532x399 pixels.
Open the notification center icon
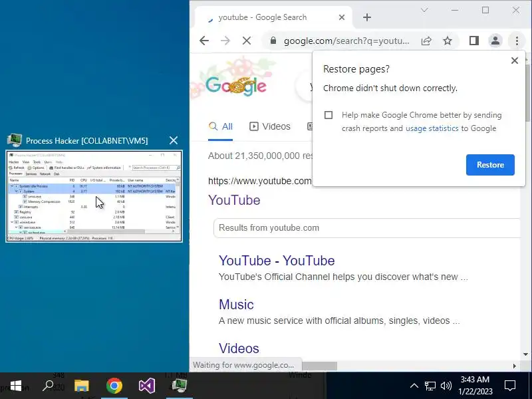pyautogui.click(x=510, y=386)
